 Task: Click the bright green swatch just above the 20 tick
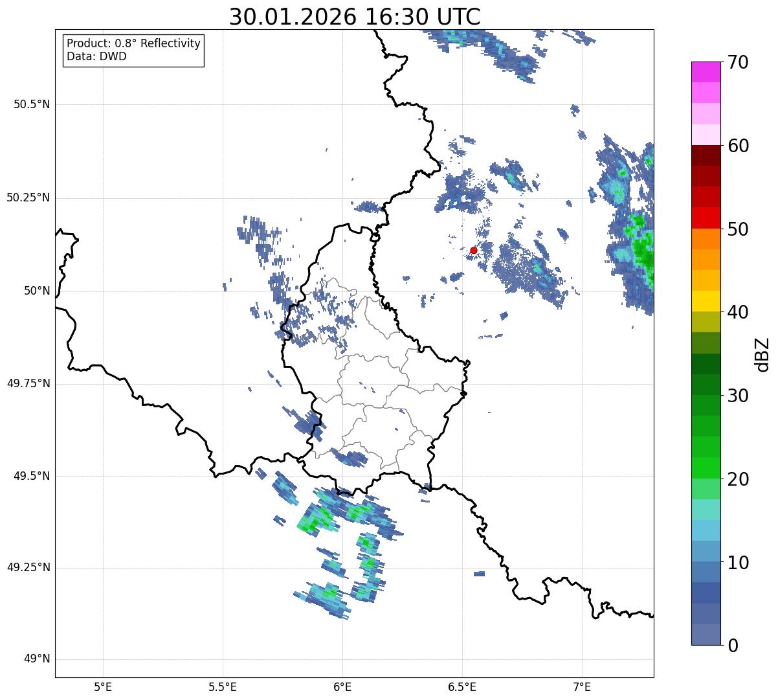point(706,468)
